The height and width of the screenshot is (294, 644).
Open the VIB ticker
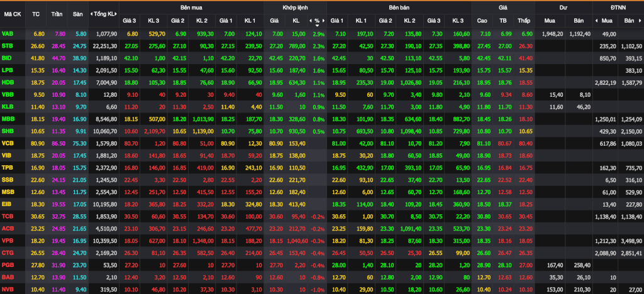(6, 156)
